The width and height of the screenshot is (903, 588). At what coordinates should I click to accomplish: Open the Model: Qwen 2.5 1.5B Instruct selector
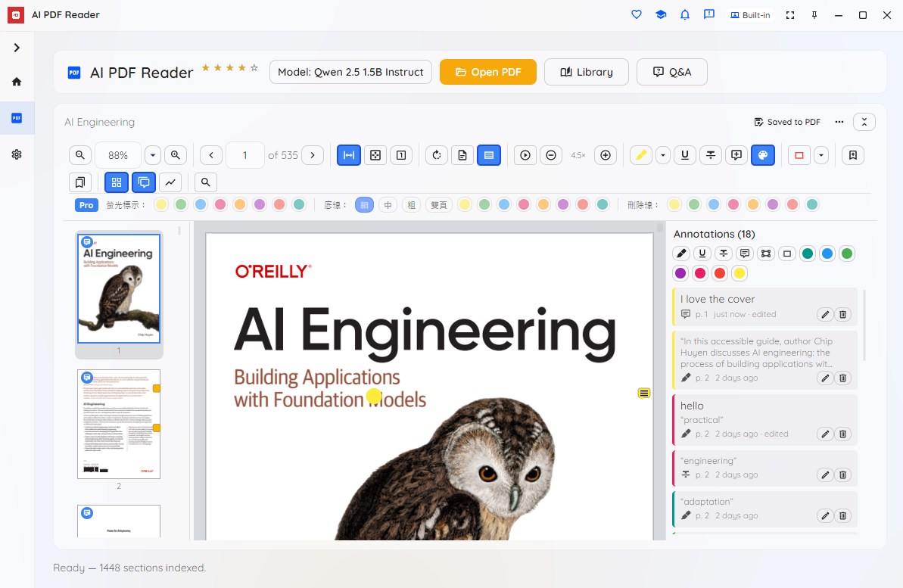click(350, 72)
